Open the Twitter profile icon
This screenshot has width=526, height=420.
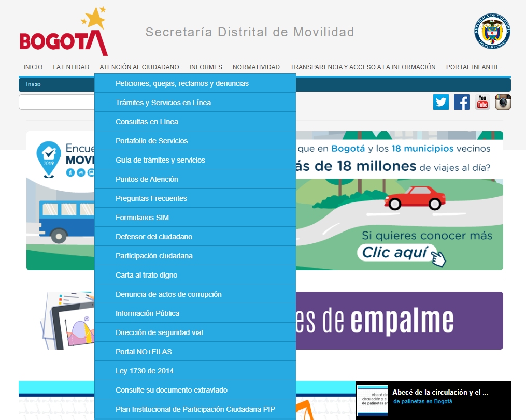(440, 102)
